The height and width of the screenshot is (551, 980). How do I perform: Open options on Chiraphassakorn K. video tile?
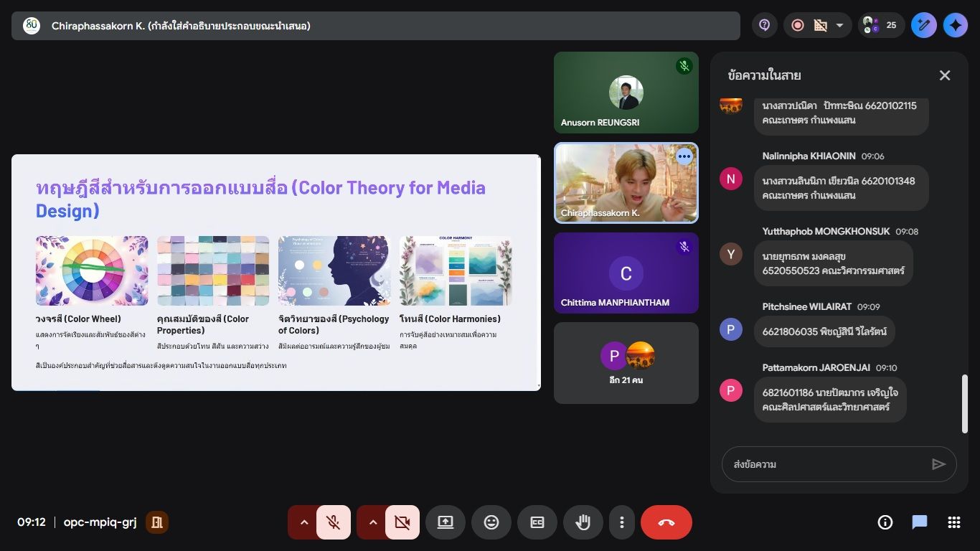tap(684, 156)
